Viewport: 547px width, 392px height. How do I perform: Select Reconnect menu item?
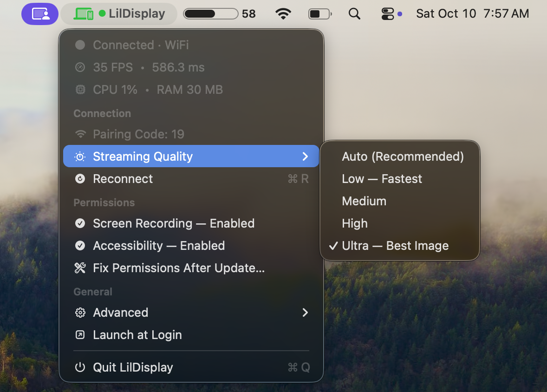tap(191, 179)
